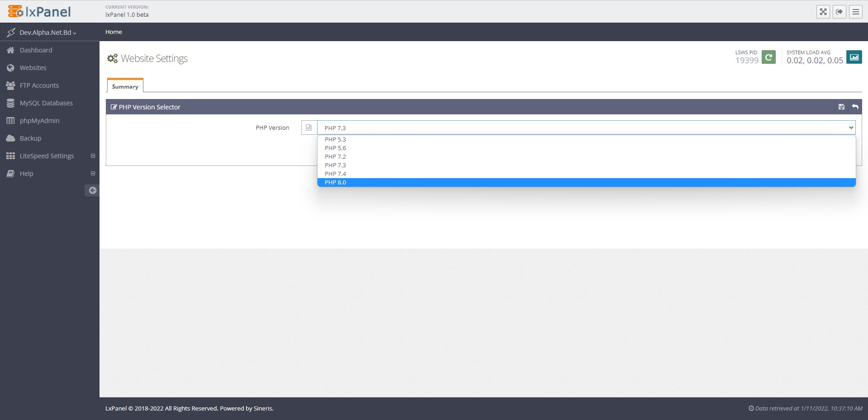Screen dimensions: 868x420
Task: Open the hamburger menu icon in header
Action: coord(856,12)
